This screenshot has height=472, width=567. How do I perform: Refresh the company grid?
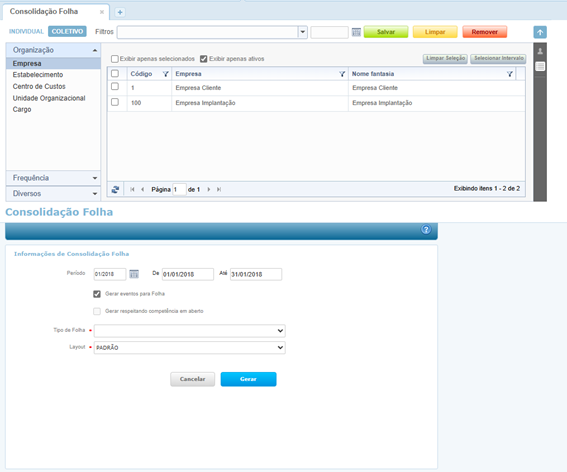115,189
